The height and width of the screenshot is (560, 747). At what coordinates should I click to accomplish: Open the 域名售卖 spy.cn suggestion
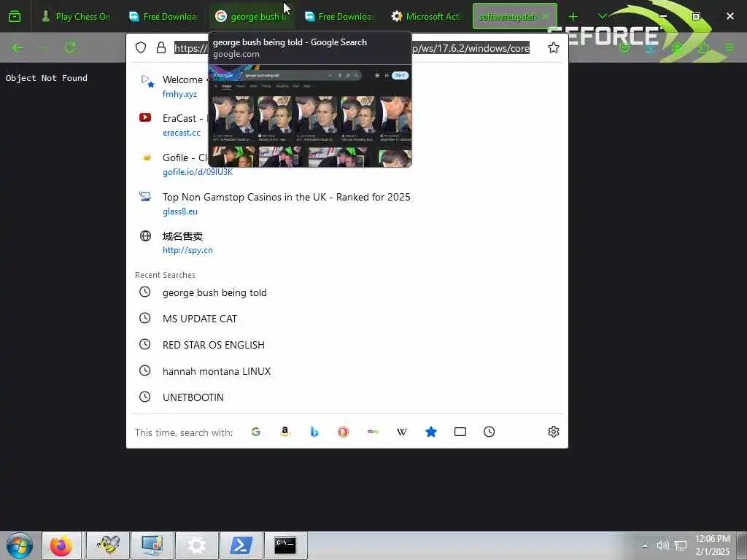click(x=347, y=243)
